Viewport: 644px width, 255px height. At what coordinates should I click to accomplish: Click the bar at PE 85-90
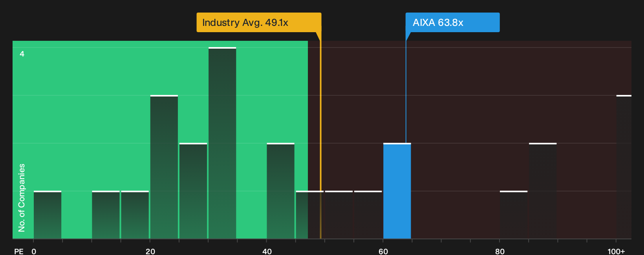(x=543, y=191)
